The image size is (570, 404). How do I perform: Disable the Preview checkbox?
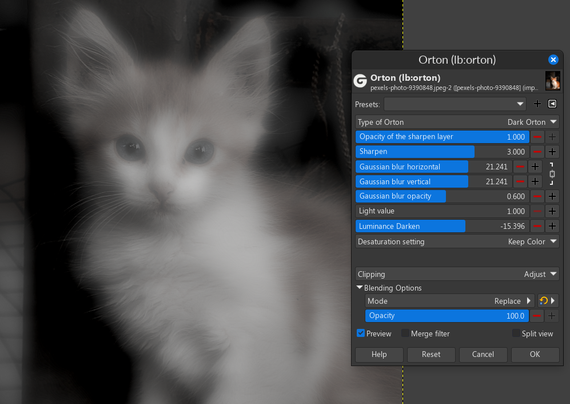coord(361,333)
